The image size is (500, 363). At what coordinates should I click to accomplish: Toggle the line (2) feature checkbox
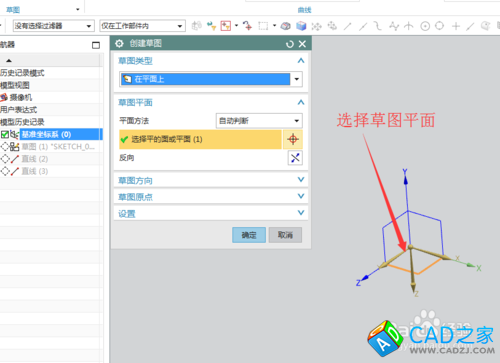(5, 159)
